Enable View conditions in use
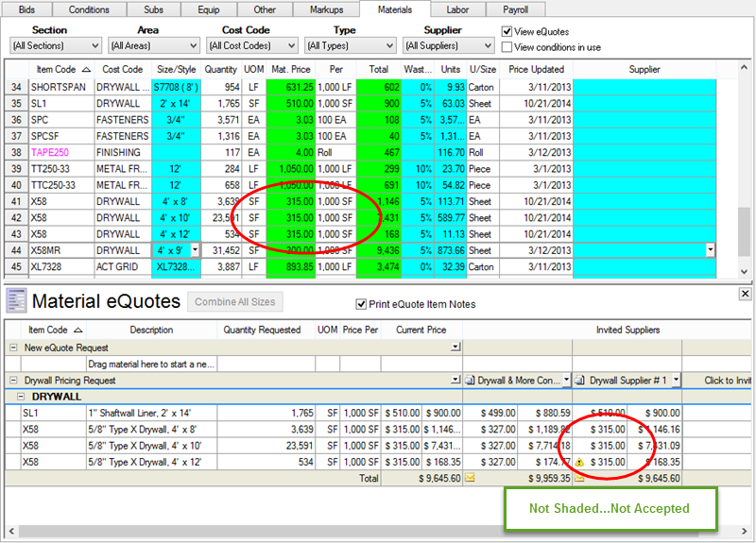Viewport: 756px width, 543px height. coord(507,47)
